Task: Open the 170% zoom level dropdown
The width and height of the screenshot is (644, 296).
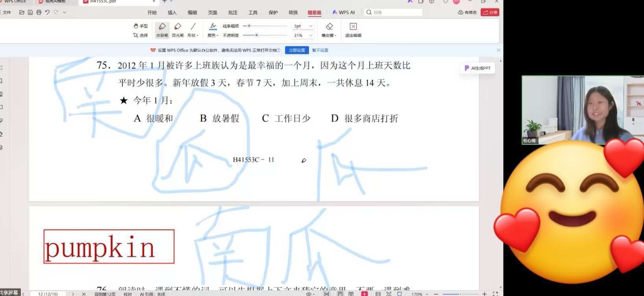Action: [x=420, y=294]
